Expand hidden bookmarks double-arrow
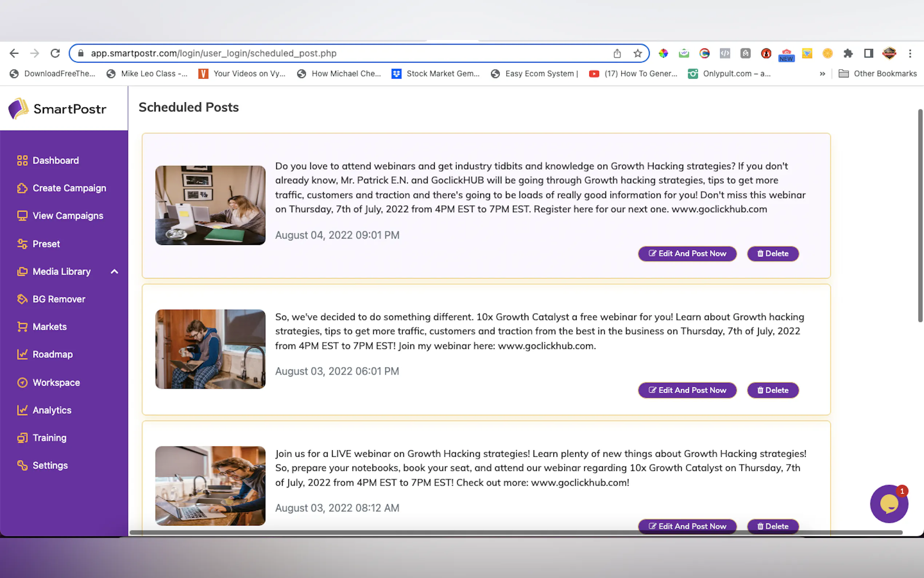Viewport: 924px width, 578px height. [x=822, y=74]
